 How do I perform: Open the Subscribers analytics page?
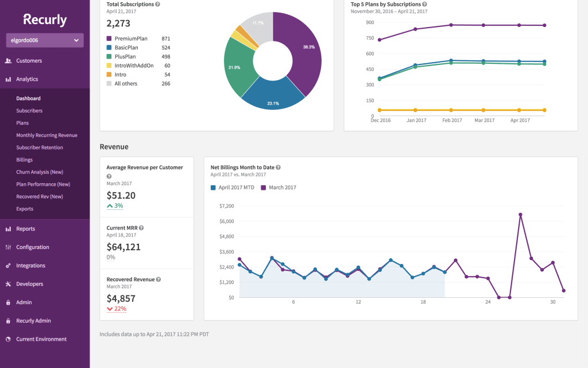click(x=29, y=111)
